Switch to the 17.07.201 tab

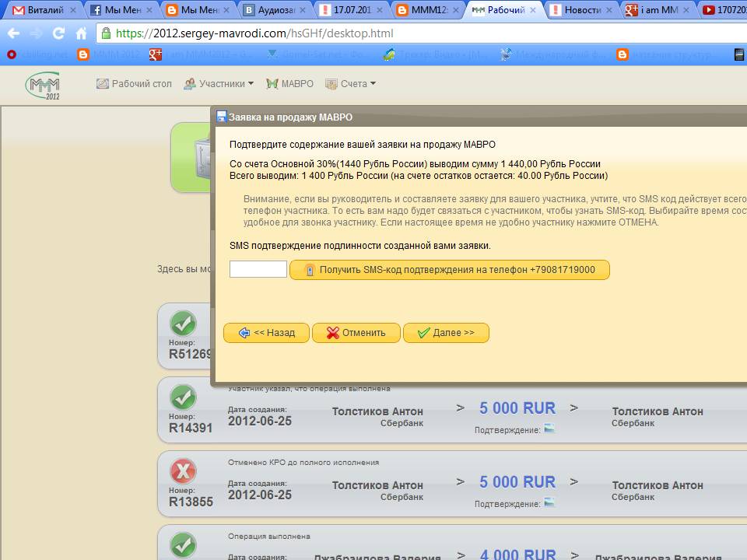[x=350, y=9]
